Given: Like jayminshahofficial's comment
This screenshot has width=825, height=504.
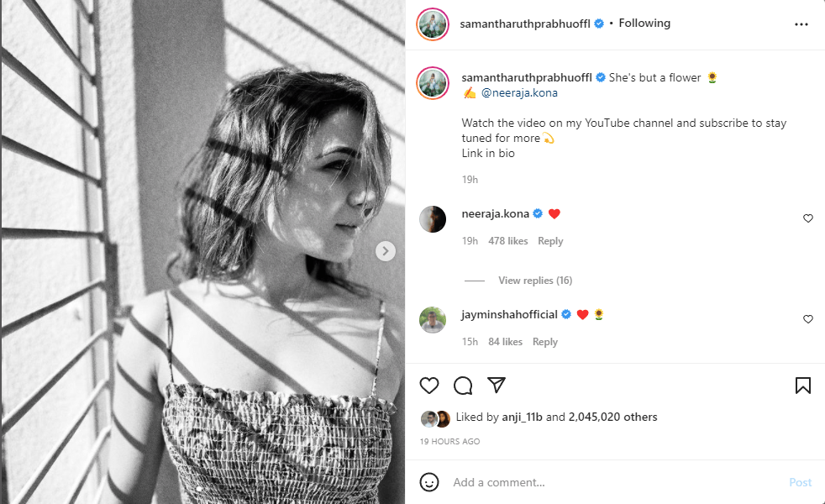Looking at the screenshot, I should (x=808, y=319).
